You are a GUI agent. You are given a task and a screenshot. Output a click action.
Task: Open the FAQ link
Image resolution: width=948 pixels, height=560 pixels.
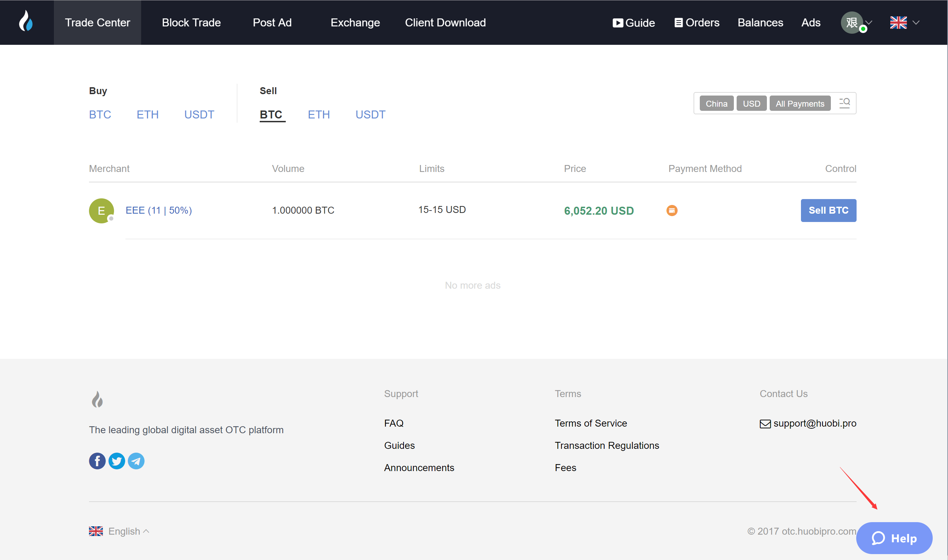click(x=394, y=423)
